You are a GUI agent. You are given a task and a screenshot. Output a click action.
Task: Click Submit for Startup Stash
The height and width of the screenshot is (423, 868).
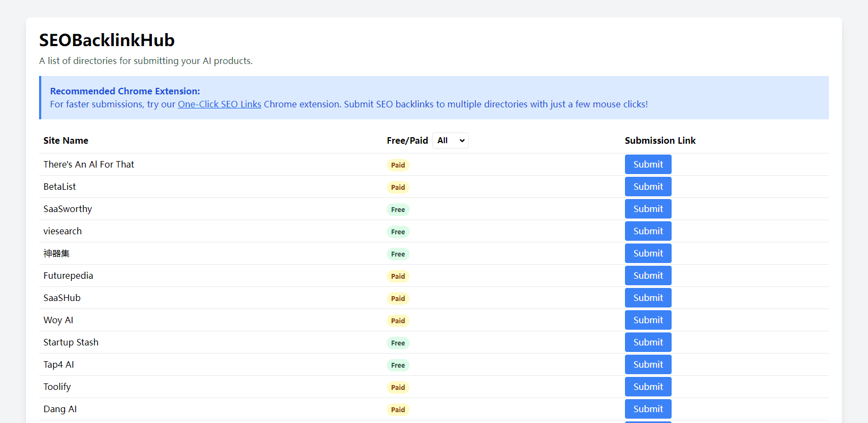point(648,342)
